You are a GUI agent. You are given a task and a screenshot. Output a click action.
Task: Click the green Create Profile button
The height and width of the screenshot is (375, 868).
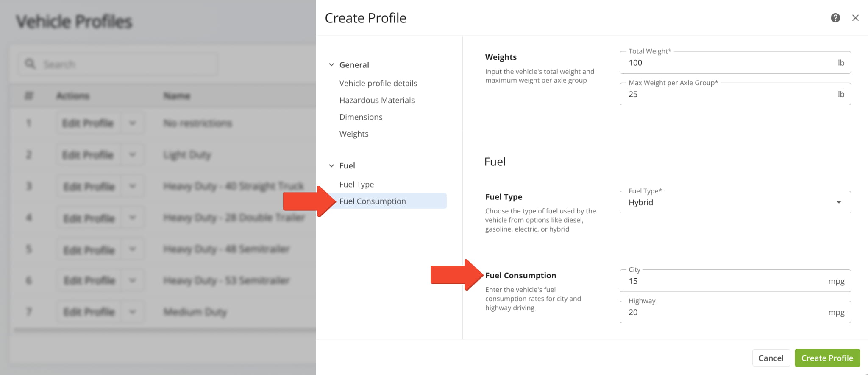827,358
